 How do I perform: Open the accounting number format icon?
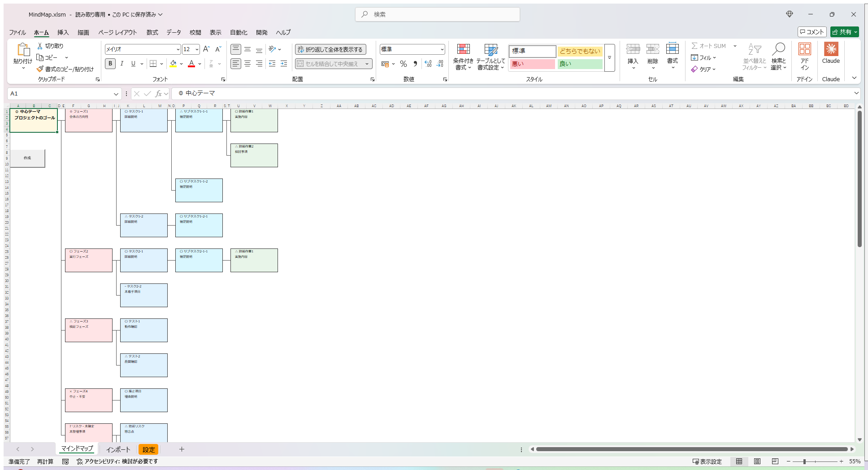point(385,64)
